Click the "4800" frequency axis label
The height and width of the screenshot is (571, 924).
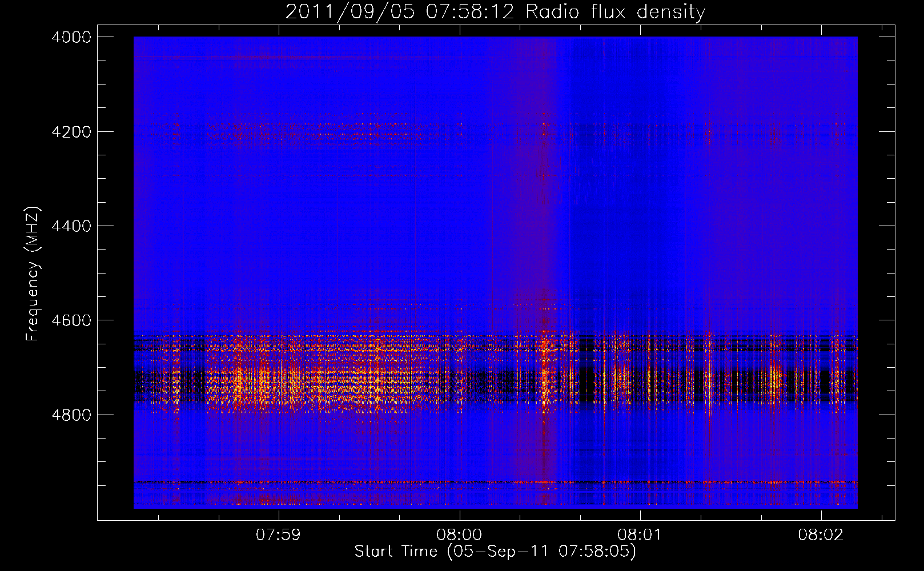pyautogui.click(x=71, y=415)
